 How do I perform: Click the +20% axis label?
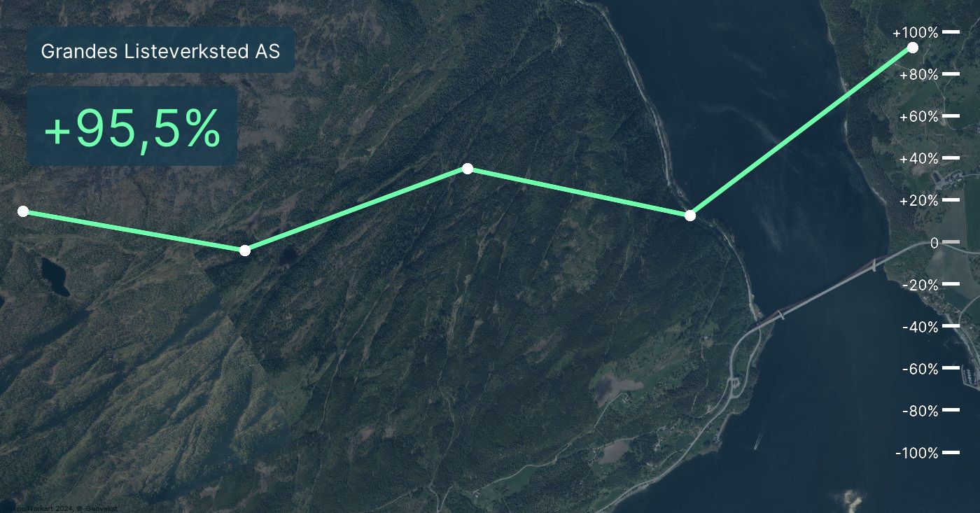coord(918,201)
